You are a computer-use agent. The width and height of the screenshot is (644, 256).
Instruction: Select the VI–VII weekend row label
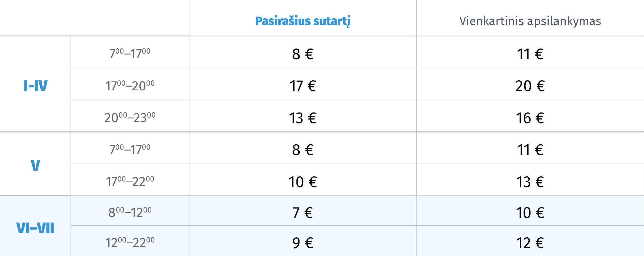coord(35,228)
